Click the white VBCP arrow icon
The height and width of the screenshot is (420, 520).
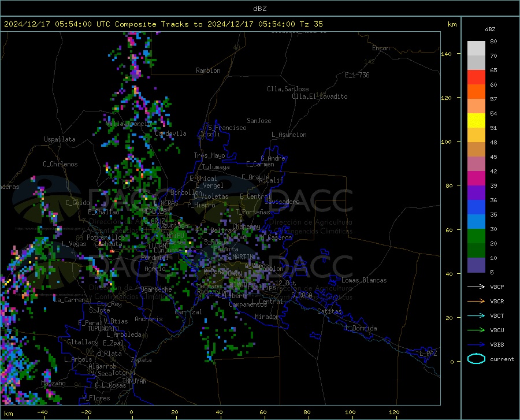tap(476, 287)
